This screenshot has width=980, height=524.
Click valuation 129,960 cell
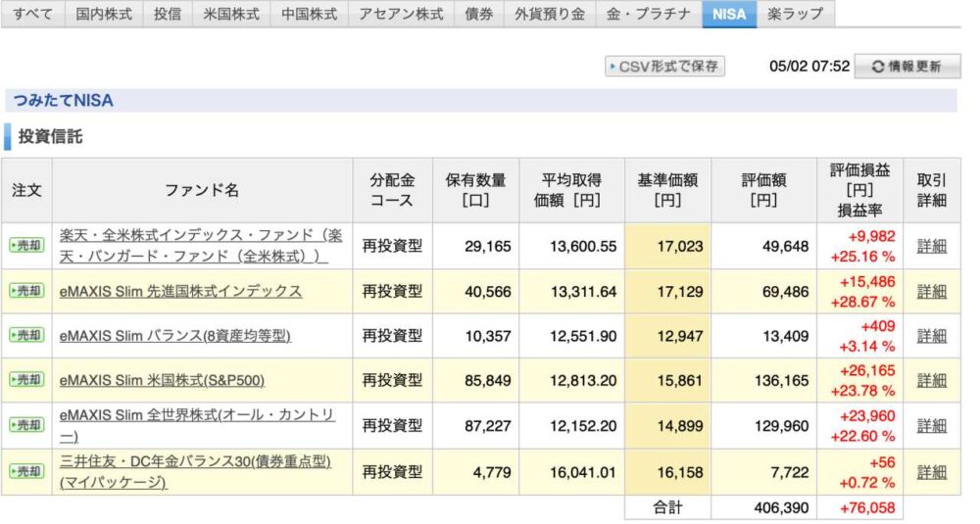(x=763, y=426)
